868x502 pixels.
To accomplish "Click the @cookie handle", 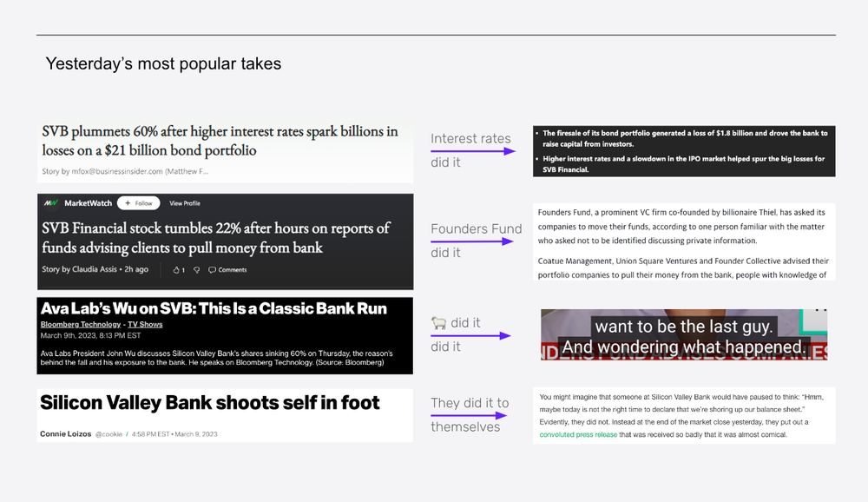I will pyautogui.click(x=108, y=434).
